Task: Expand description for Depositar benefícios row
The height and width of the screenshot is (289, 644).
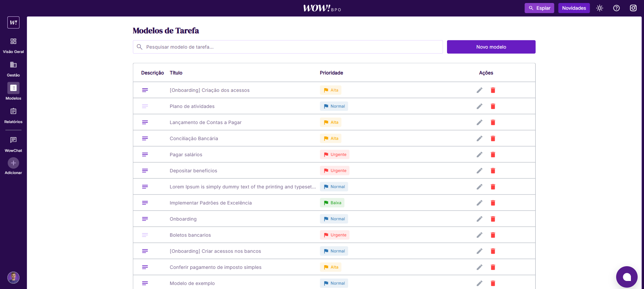Action: (x=145, y=171)
